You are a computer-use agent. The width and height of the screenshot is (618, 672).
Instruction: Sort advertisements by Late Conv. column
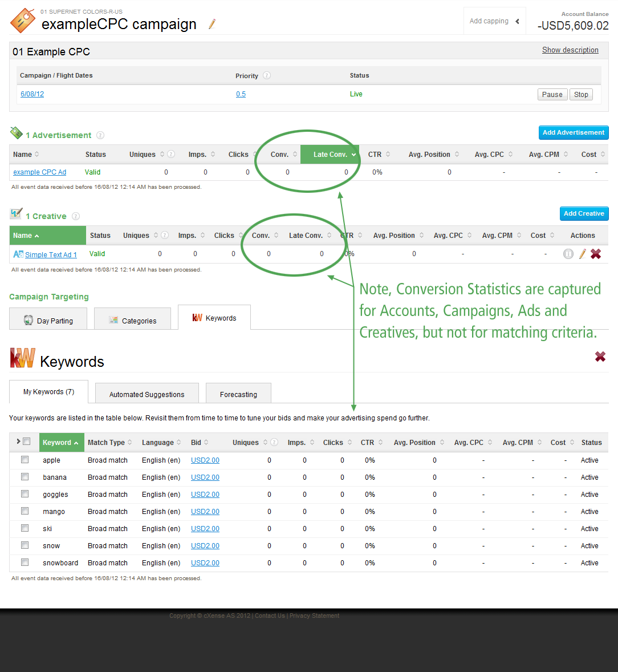(x=330, y=154)
